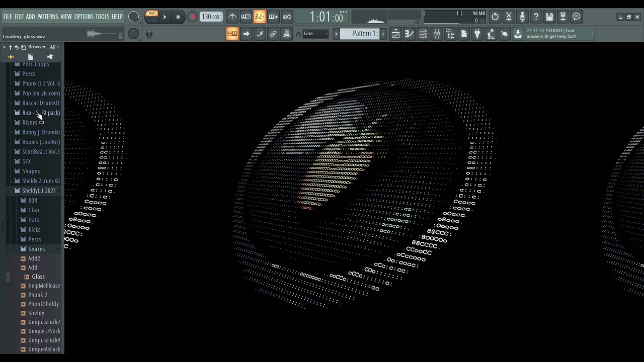This screenshot has height=362, width=644.
Task: Toggle loop recording icon
Action: tap(287, 17)
